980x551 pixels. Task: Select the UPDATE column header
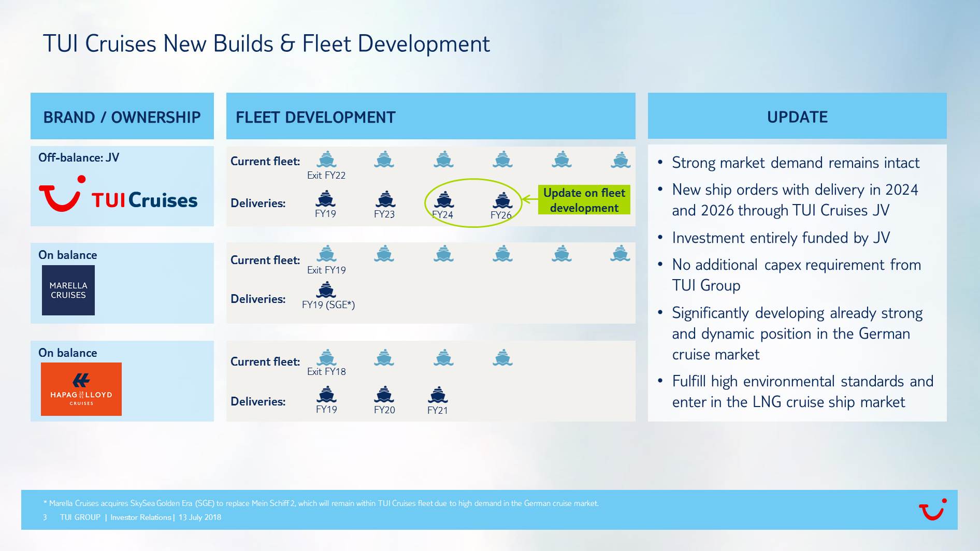(797, 116)
